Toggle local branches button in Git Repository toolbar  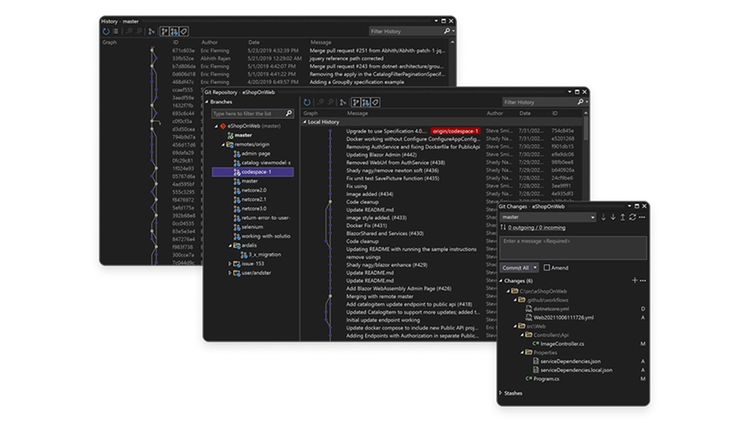pyautogui.click(x=356, y=102)
